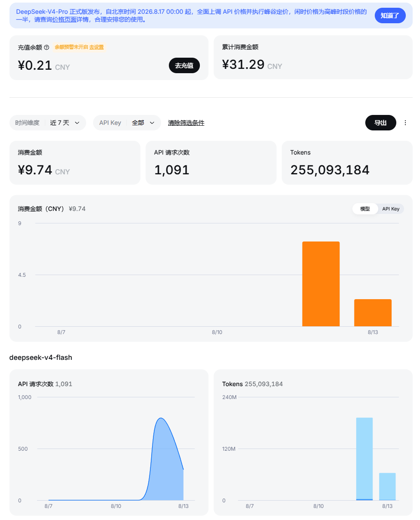Click the peak of API requests curve
The image size is (420, 520).
pos(161,418)
